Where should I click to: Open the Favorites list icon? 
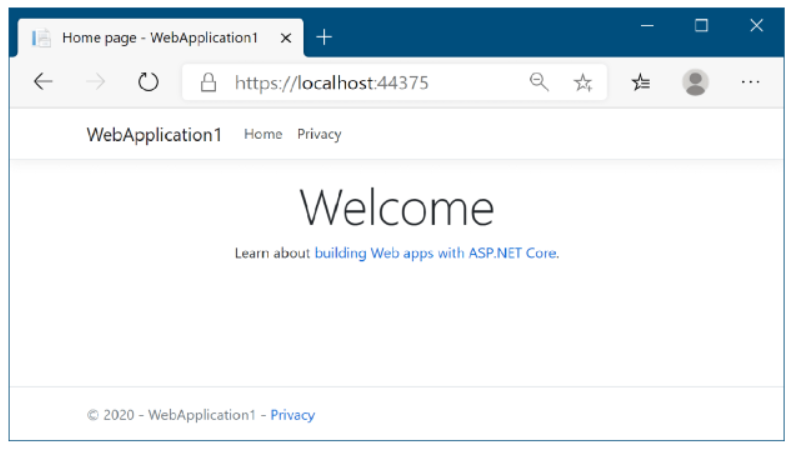pyautogui.click(x=641, y=83)
